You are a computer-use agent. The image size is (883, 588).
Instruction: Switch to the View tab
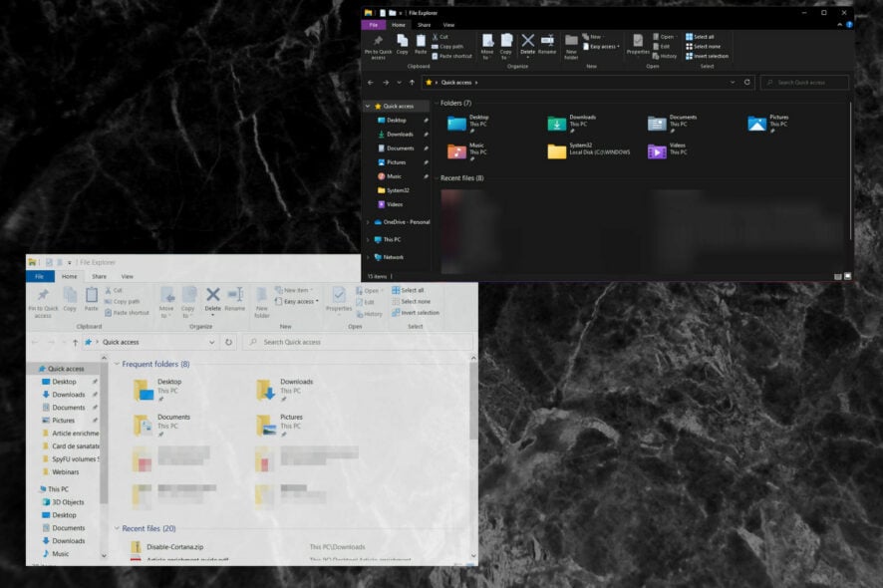[127, 276]
